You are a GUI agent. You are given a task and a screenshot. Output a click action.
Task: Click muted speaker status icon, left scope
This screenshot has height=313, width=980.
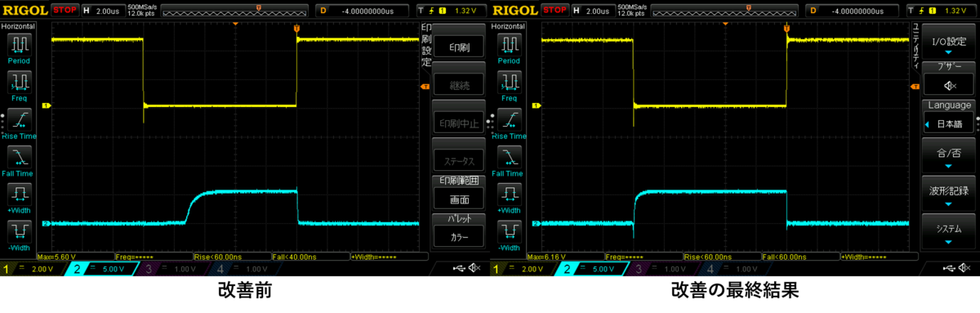pyautogui.click(x=475, y=268)
